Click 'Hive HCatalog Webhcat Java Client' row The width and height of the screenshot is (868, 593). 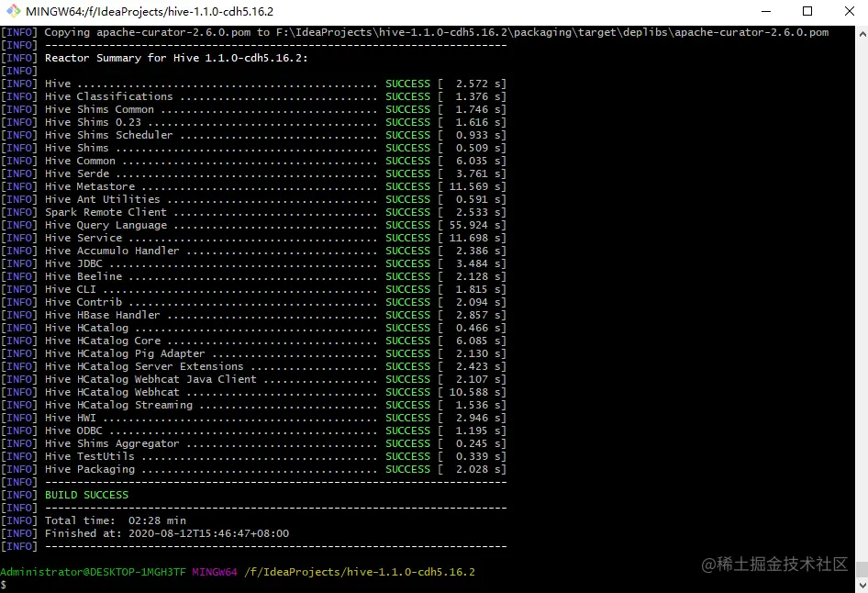coord(253,379)
